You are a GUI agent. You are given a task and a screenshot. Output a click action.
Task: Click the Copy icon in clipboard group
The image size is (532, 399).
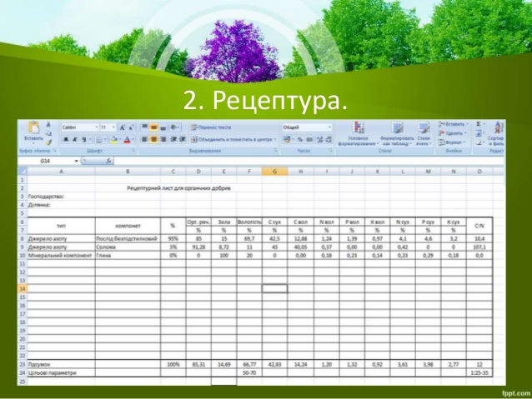(x=48, y=133)
